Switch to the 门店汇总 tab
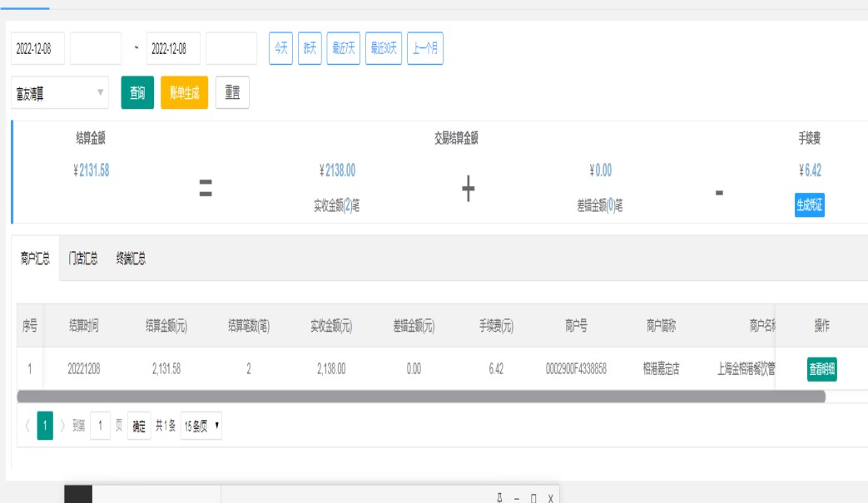Image resolution: width=868 pixels, height=503 pixels. coord(83,259)
